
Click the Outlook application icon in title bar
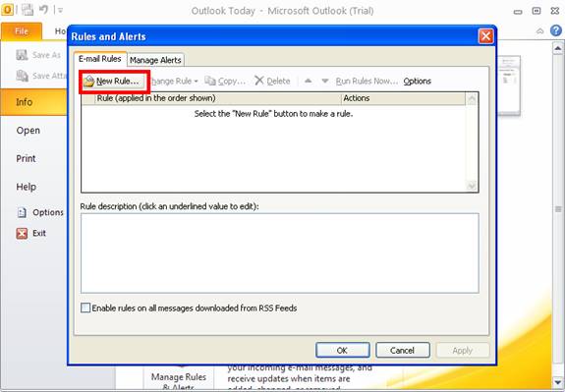pyautogui.click(x=7, y=10)
